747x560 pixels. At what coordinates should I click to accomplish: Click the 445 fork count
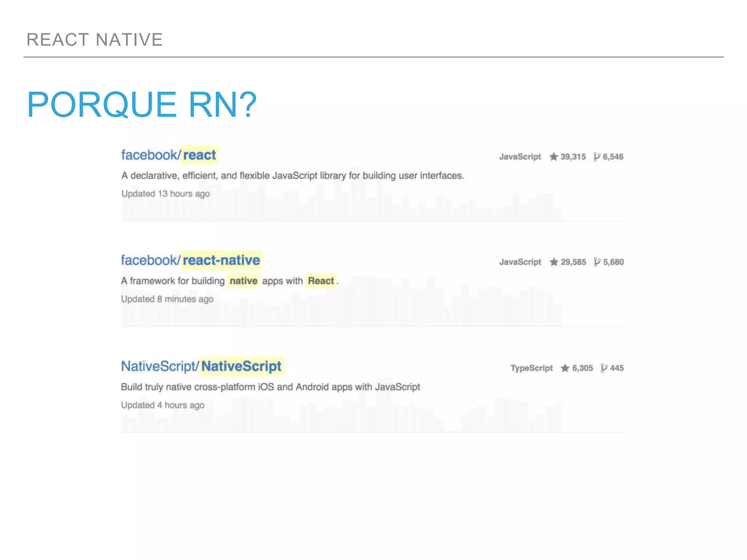pyautogui.click(x=617, y=368)
